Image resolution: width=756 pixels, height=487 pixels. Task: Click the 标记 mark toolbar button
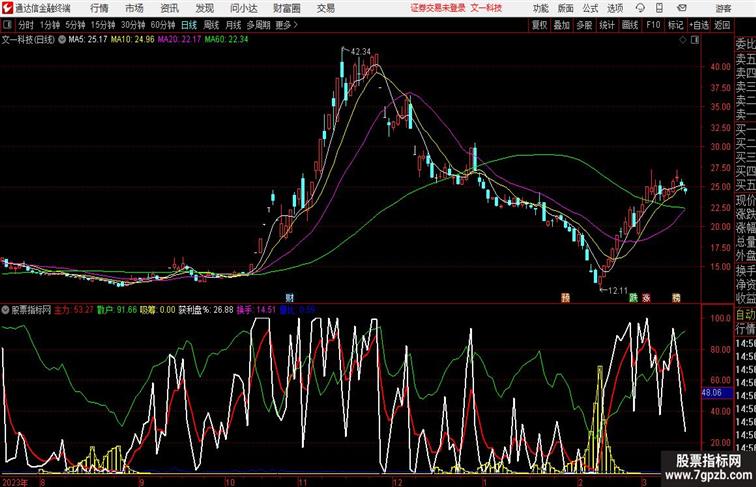675,25
